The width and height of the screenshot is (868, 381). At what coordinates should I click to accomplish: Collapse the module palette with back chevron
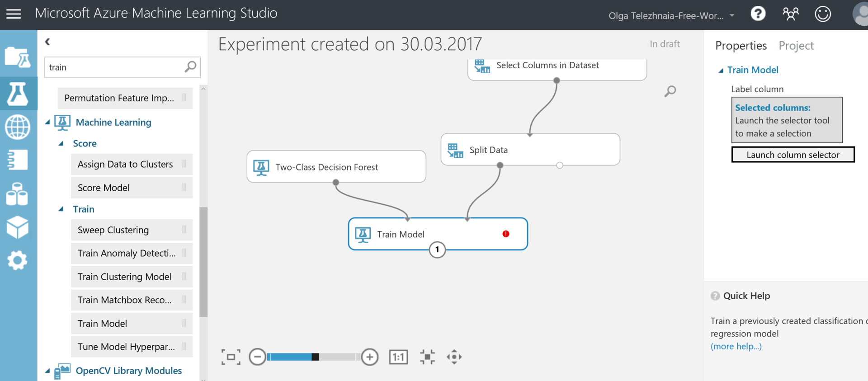click(47, 42)
